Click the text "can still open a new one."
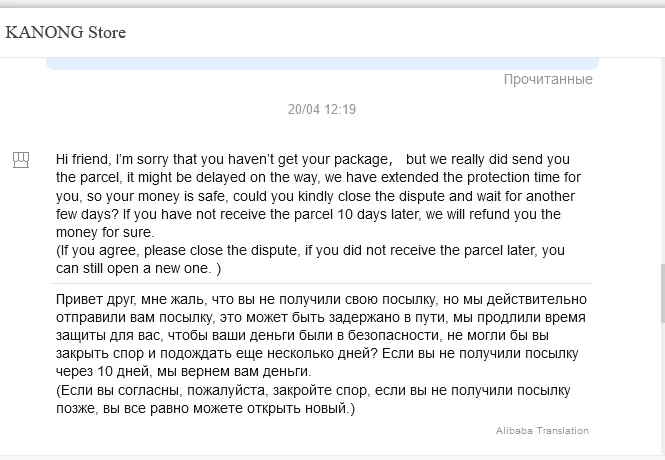The width and height of the screenshot is (665, 460). pos(139,268)
